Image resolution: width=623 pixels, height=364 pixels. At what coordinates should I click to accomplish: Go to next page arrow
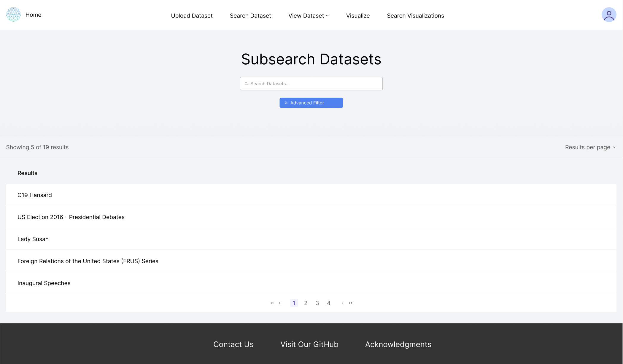[343, 303]
